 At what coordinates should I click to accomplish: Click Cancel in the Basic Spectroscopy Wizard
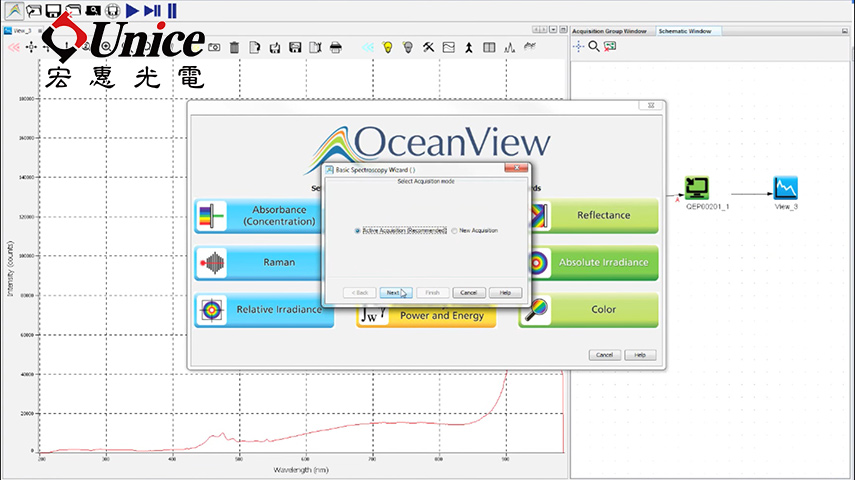click(468, 293)
